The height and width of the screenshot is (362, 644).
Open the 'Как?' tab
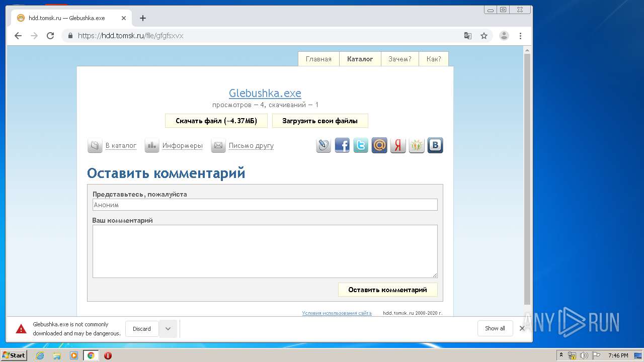coord(434,59)
